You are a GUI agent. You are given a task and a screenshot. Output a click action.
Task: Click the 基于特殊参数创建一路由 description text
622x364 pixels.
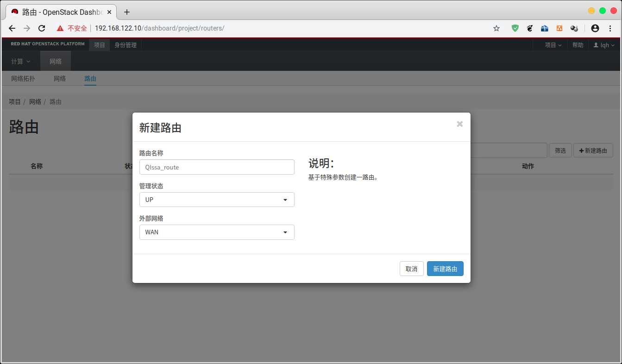(x=343, y=177)
